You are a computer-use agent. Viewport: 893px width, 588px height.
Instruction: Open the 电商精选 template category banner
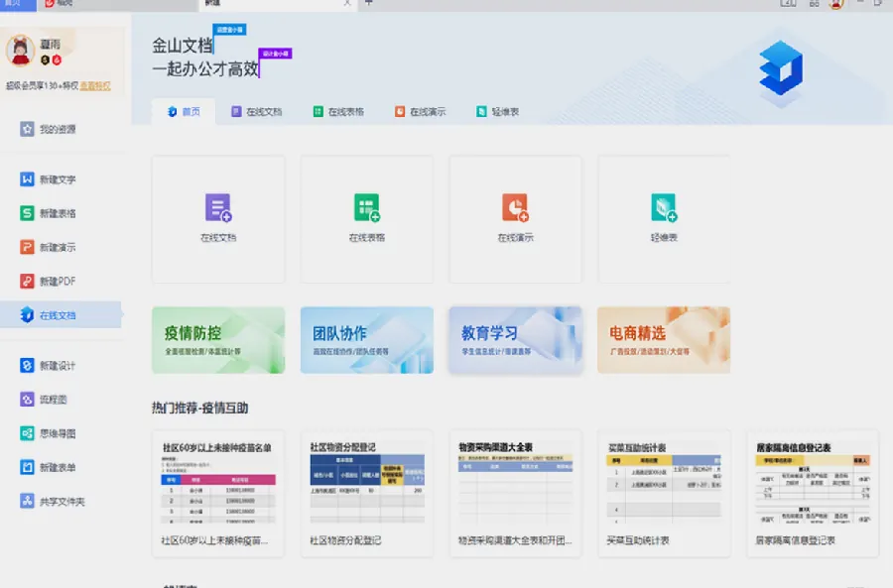[x=664, y=340]
